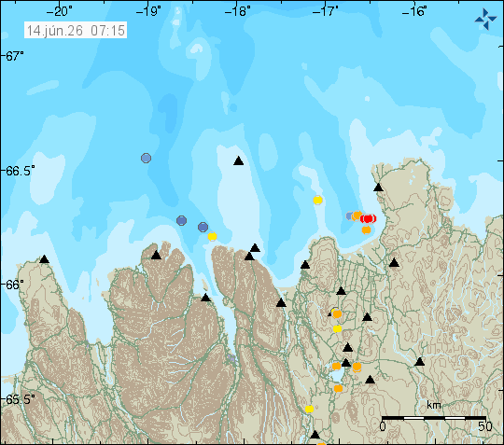This screenshot has height=445, width=504.
Task: Select the second dark blue quake circle
Action: tap(203, 227)
